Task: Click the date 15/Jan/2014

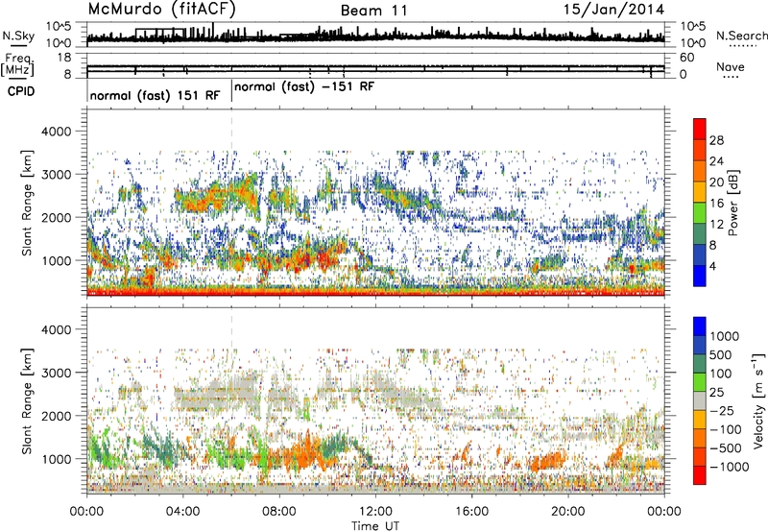Action: click(x=613, y=10)
